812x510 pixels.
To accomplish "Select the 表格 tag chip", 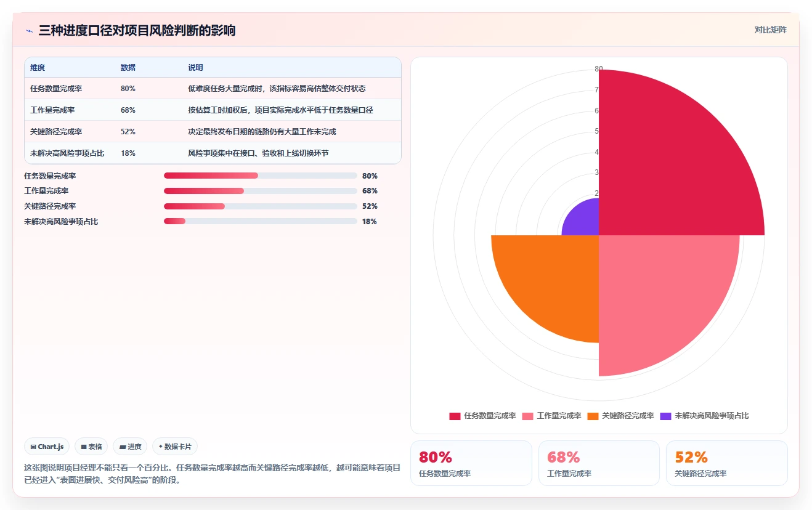I will pos(91,447).
